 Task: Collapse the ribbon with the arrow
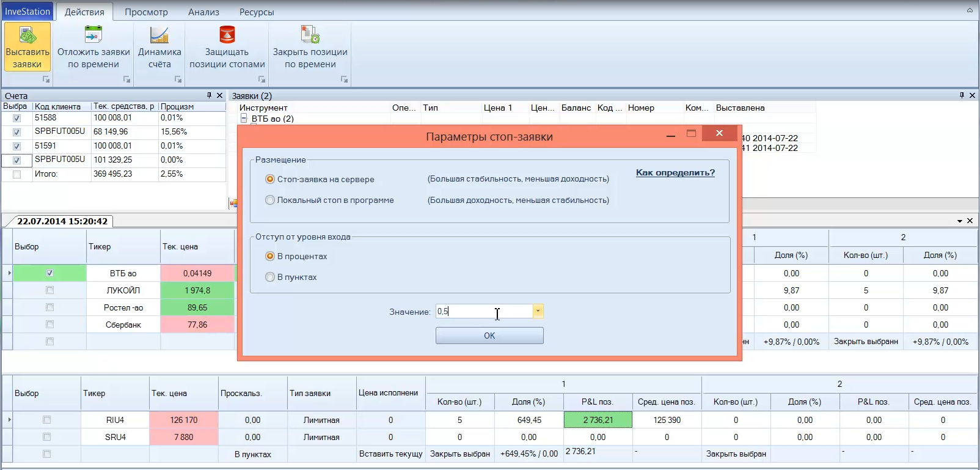(x=970, y=10)
